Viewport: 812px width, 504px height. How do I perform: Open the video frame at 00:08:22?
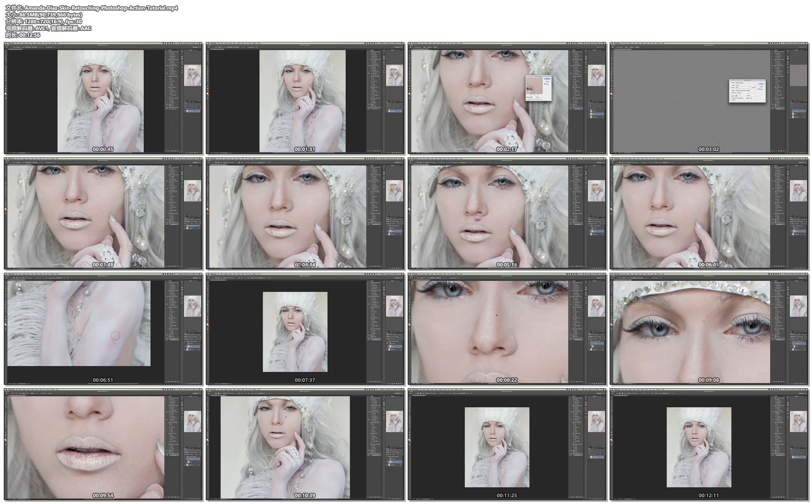click(x=507, y=329)
